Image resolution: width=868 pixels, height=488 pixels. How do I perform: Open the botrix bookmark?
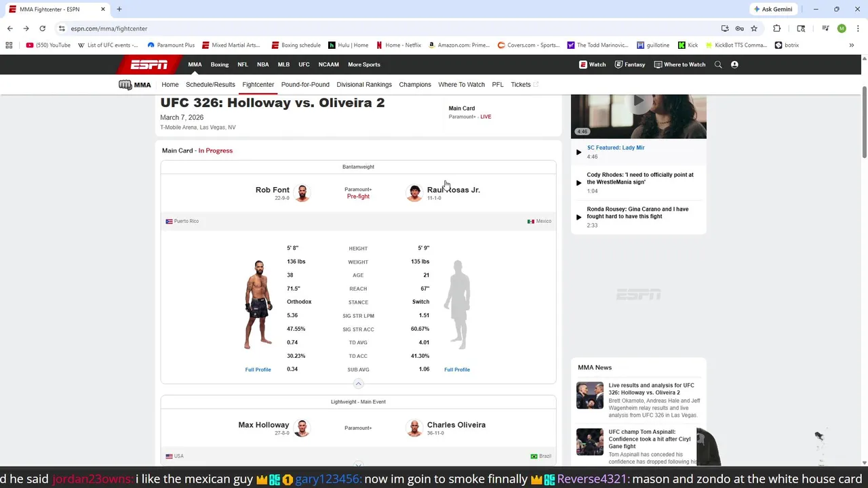tap(787, 45)
